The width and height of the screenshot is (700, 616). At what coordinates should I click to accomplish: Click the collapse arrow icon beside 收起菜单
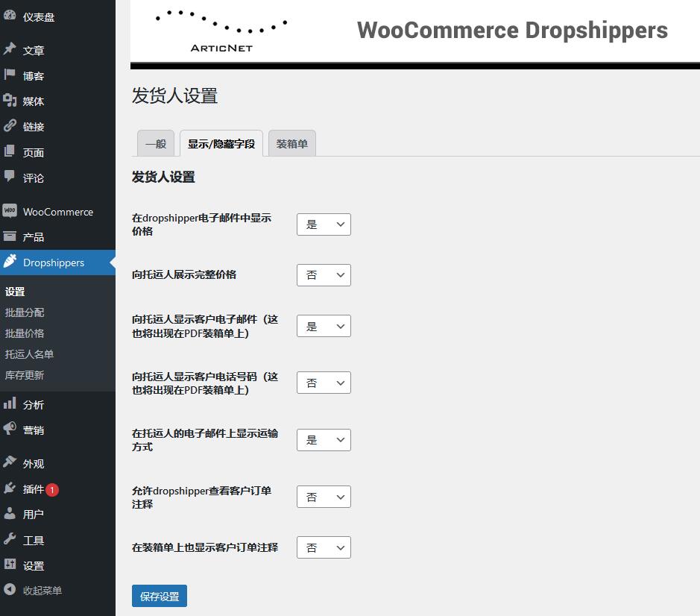[10, 590]
